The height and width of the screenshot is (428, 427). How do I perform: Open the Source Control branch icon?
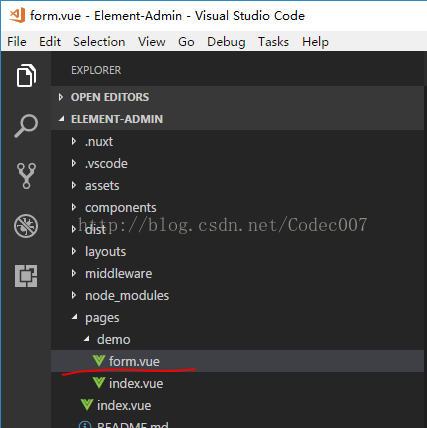26,176
